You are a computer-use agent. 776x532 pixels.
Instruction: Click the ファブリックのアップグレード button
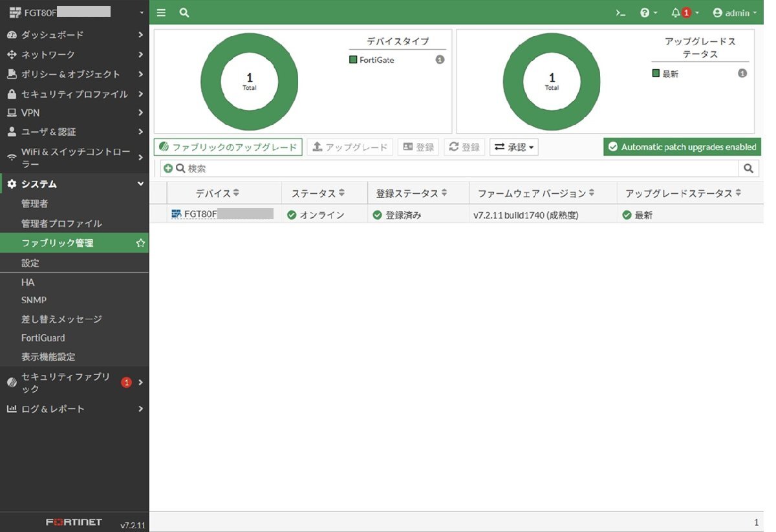(x=228, y=147)
